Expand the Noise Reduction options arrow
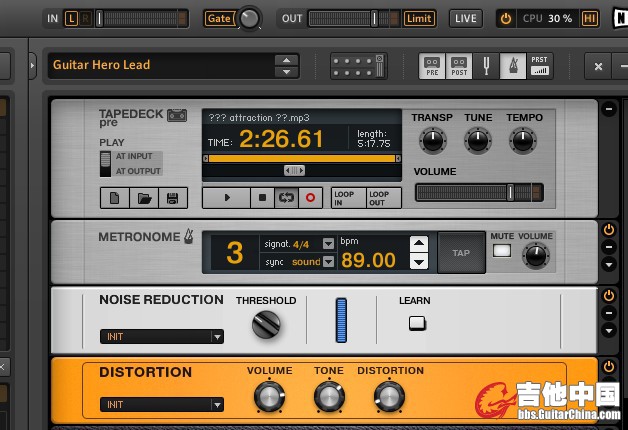 coord(609,330)
